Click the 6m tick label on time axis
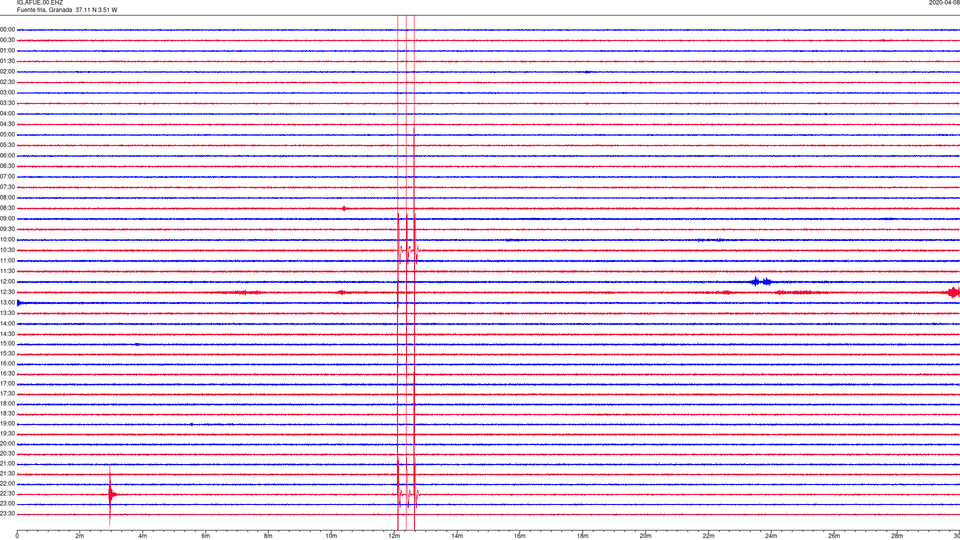960x540 pixels. point(206,536)
